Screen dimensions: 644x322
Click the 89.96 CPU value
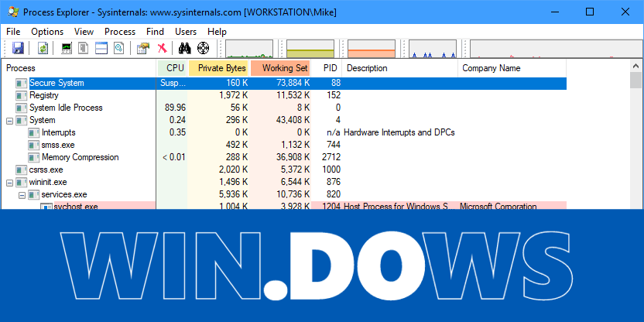tap(175, 108)
